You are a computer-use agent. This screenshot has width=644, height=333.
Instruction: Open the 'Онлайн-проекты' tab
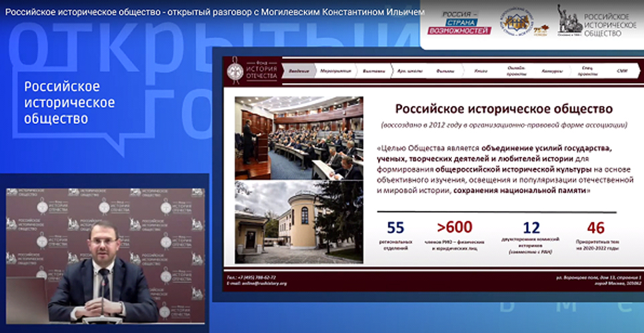(x=516, y=71)
